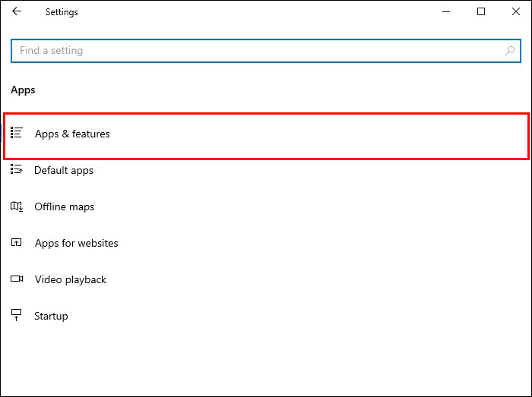This screenshot has width=532, height=397.
Task: Close the Settings window
Action: [x=515, y=12]
